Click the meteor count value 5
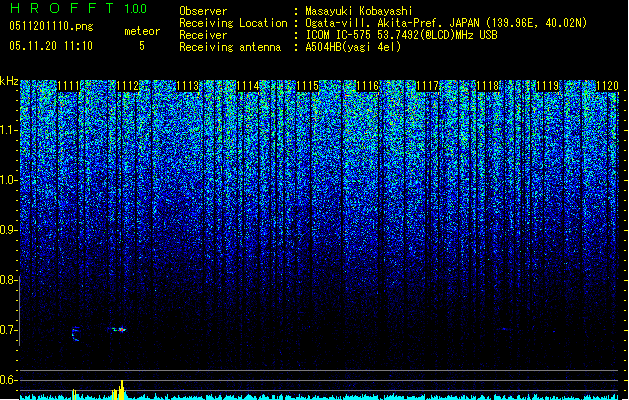Screen dimensions: 629x400 pyautogui.click(x=142, y=46)
